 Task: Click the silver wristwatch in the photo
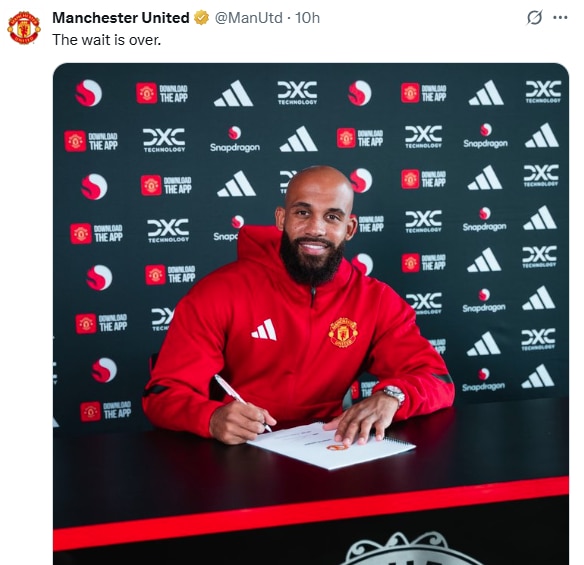pos(394,394)
